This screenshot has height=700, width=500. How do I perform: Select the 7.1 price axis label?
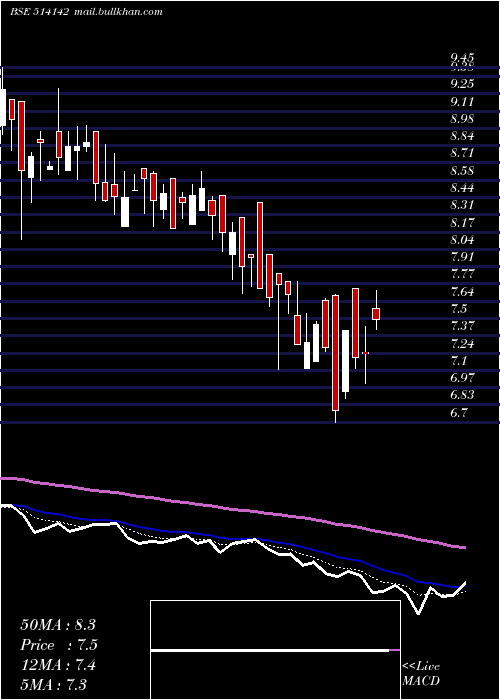(459, 361)
